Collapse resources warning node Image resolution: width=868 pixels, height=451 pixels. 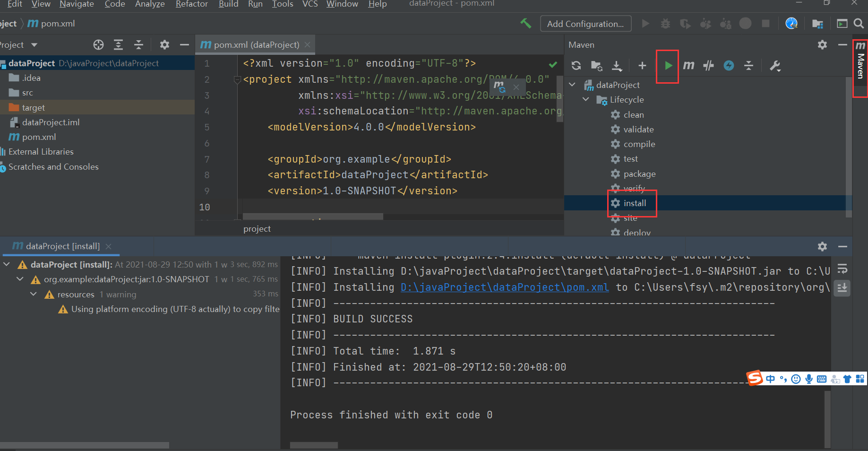(34, 294)
